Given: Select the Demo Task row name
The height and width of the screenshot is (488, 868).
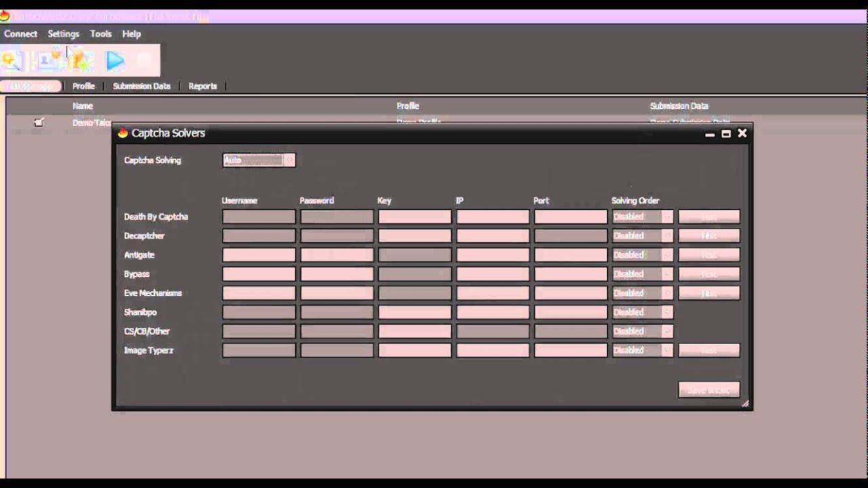Looking at the screenshot, I should [92, 123].
